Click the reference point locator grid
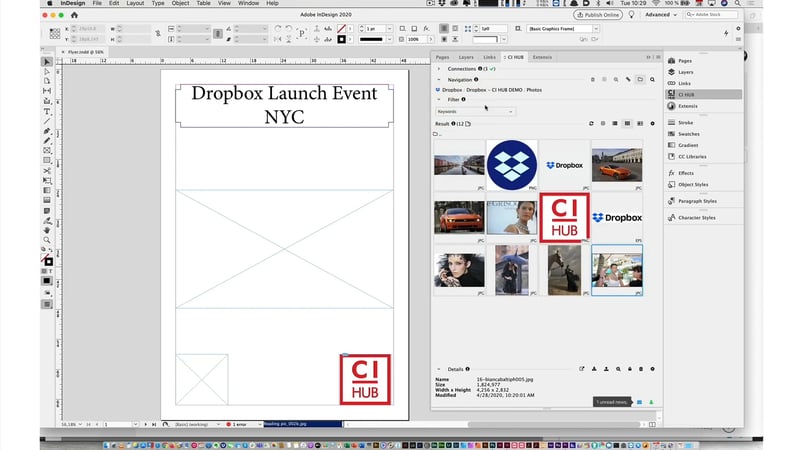Screen dimensions: 800x450 55,34
